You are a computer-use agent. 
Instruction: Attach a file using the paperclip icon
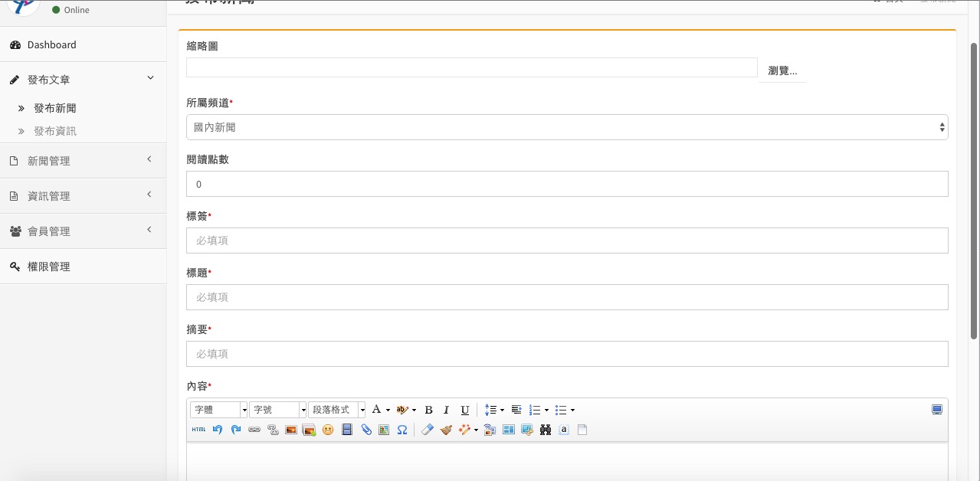[366, 430]
